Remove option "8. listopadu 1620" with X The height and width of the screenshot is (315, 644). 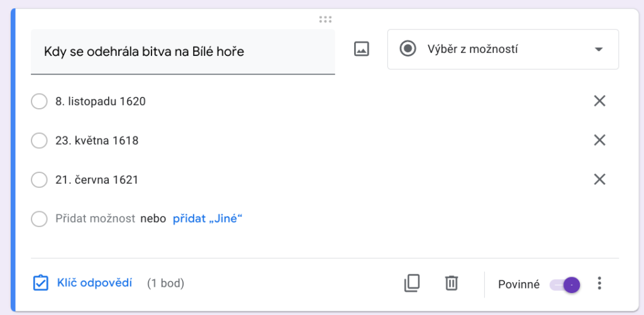tap(599, 101)
